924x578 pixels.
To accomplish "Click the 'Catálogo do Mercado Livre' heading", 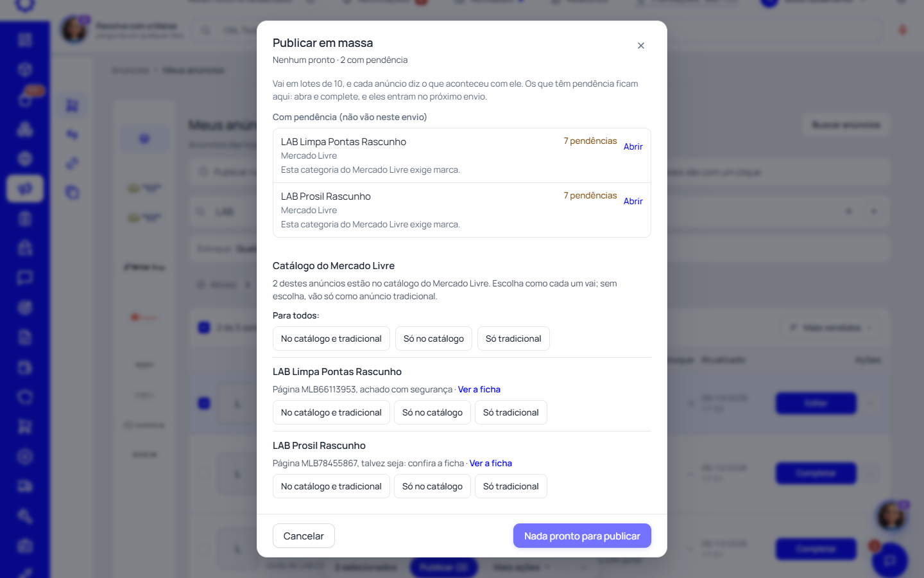I will point(334,266).
